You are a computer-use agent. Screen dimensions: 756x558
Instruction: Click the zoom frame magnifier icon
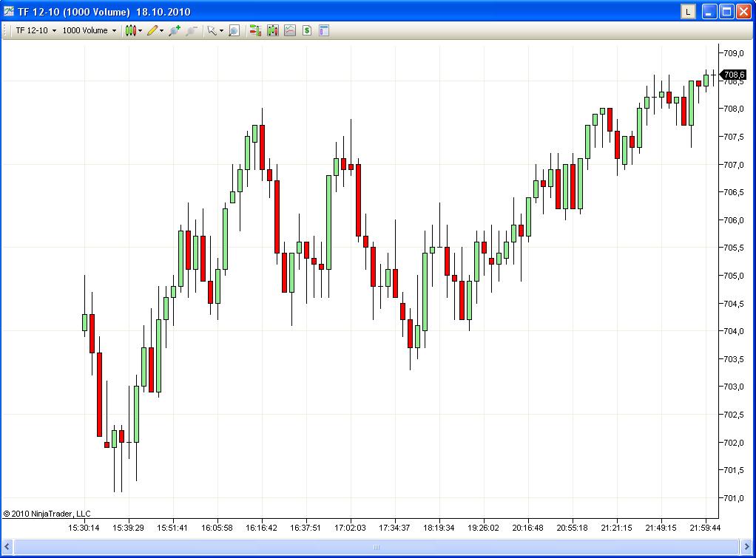coord(234,31)
